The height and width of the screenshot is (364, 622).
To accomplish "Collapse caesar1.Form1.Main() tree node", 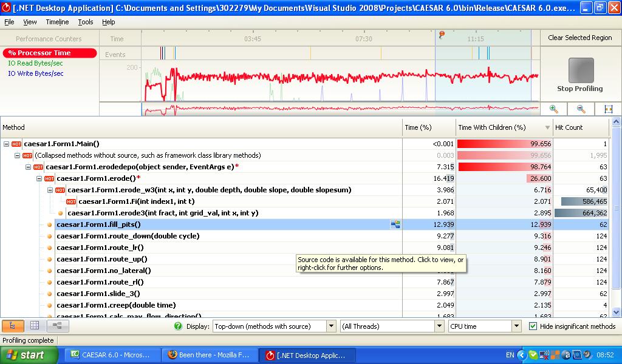I will (x=6, y=144).
